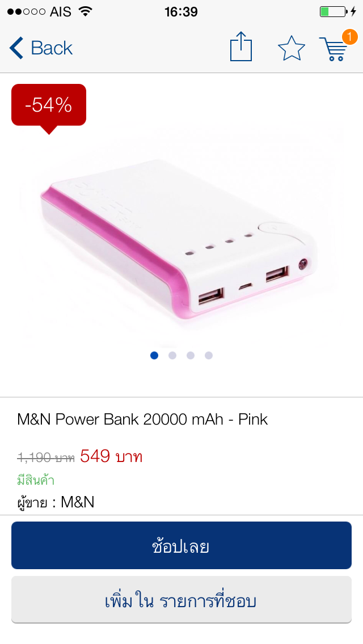Viewport: 363px width, 644px height.
Task: Tap the M&N Power Bank 20000 mAh title
Action: [142, 420]
